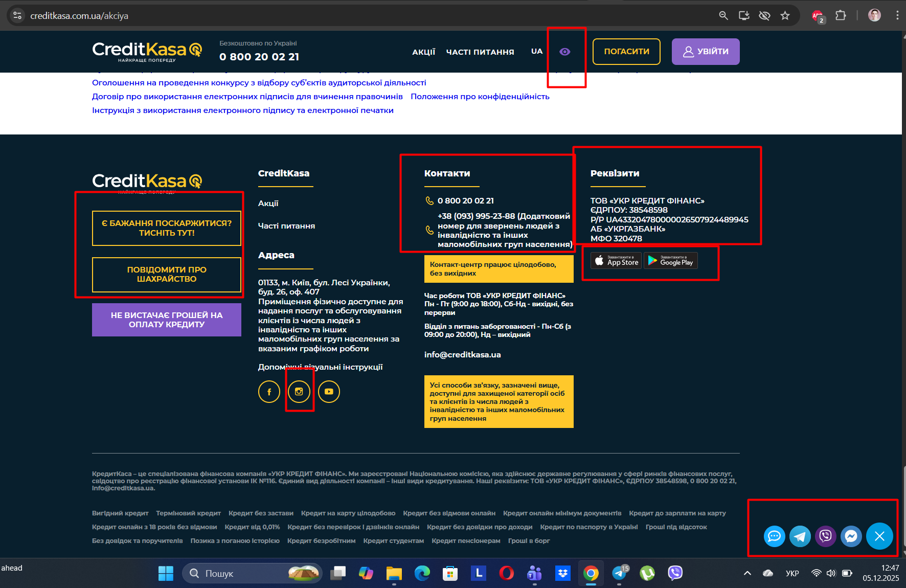Click НЕ ВИСТАЧАЄ ГРОШЕЙ НА ОПЛАТУ КРЕДИТУ button

tap(167, 320)
